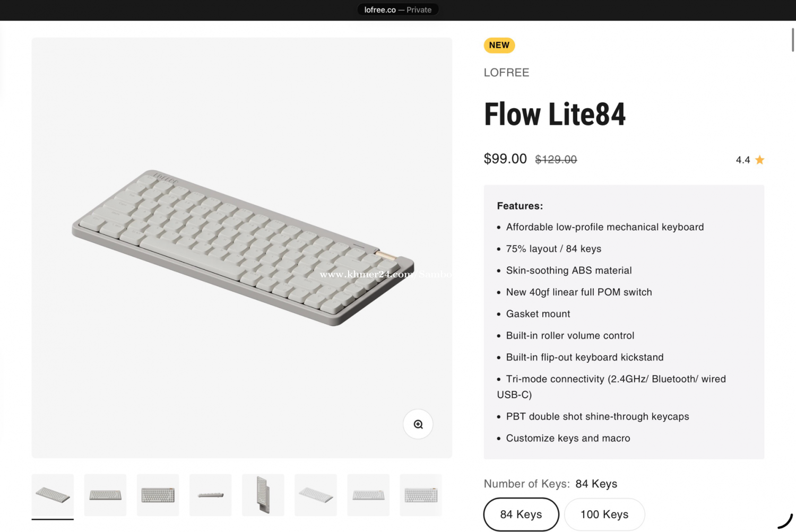The height and width of the screenshot is (532, 796).
Task: Show the second thumbnail, front-angle gray keyboard
Action: [105, 495]
